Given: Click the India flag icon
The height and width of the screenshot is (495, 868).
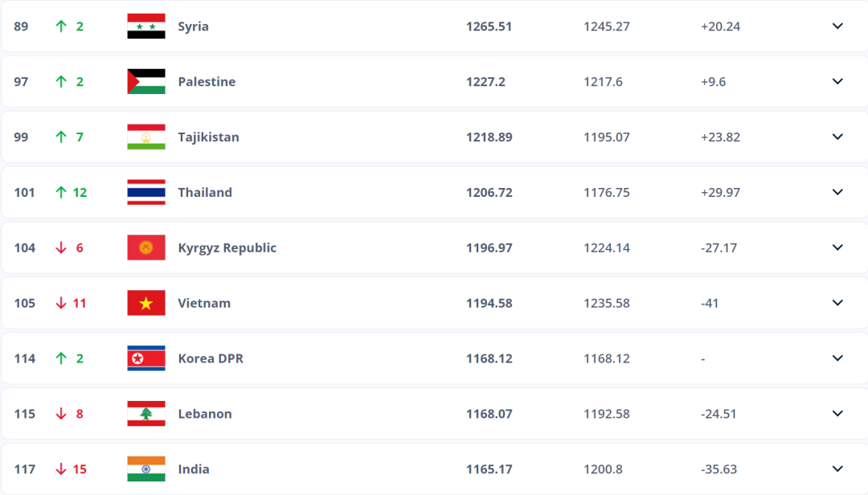Looking at the screenshot, I should tap(146, 469).
